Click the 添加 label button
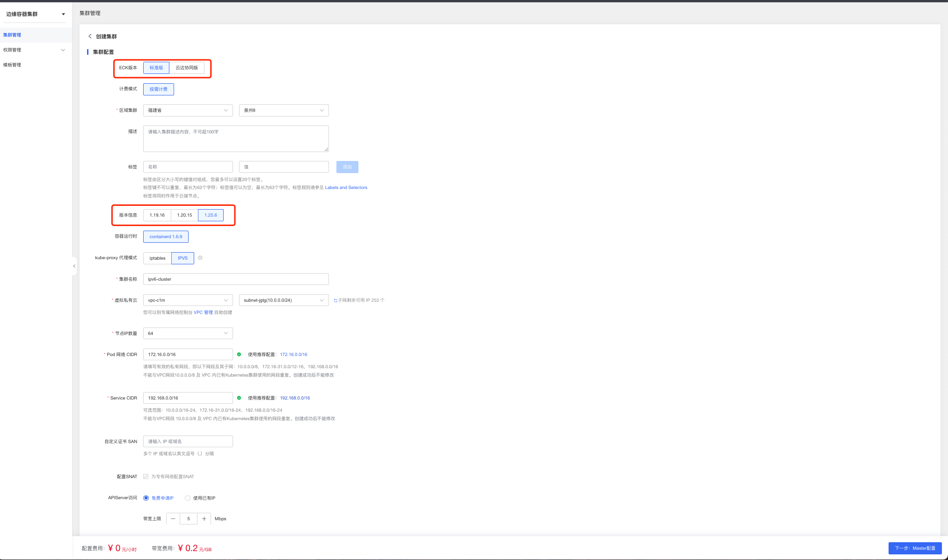The width and height of the screenshot is (948, 560). [347, 167]
